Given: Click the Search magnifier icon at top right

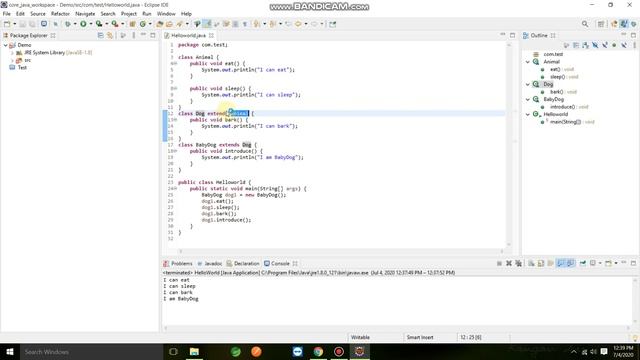Looking at the screenshot, I should click(x=585, y=24).
